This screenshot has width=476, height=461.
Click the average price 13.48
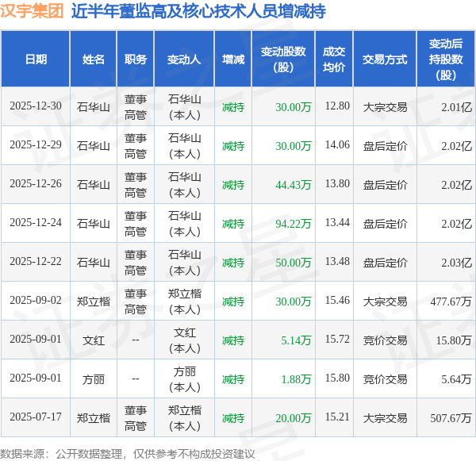point(337,262)
